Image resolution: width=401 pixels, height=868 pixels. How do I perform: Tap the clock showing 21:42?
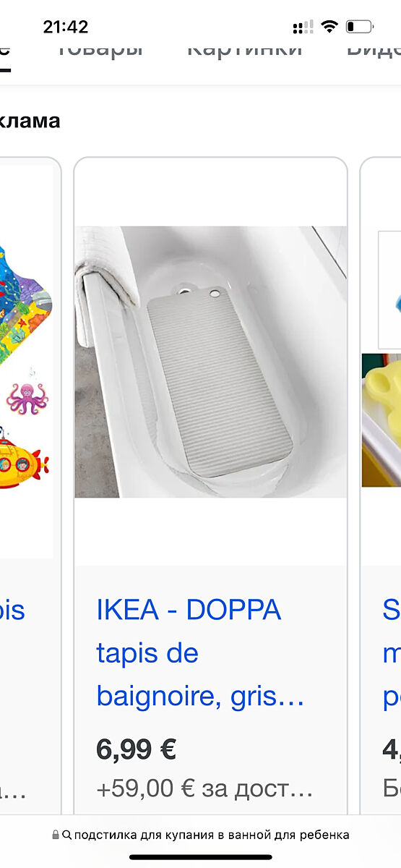pyautogui.click(x=66, y=27)
